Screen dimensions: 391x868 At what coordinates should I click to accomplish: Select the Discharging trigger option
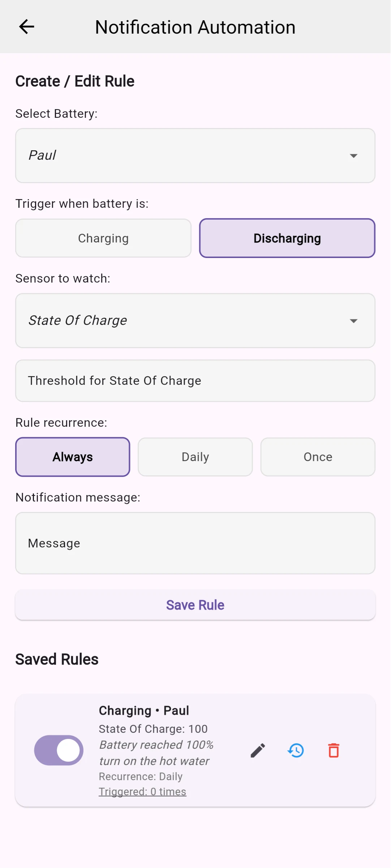coord(287,238)
